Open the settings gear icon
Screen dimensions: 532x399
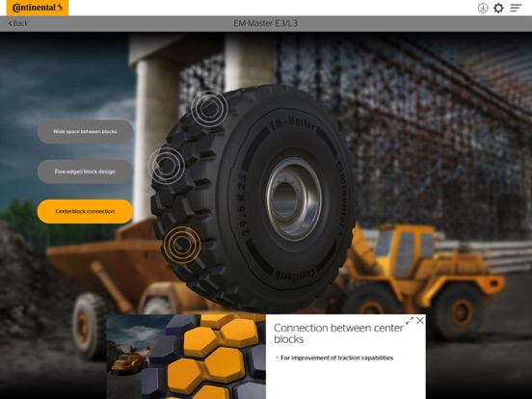[x=498, y=8]
